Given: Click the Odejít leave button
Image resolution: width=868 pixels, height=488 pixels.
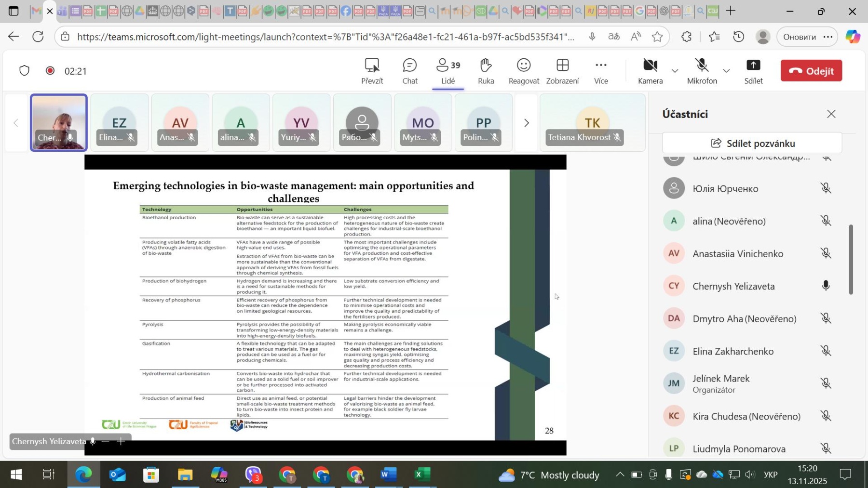Looking at the screenshot, I should 811,71.
